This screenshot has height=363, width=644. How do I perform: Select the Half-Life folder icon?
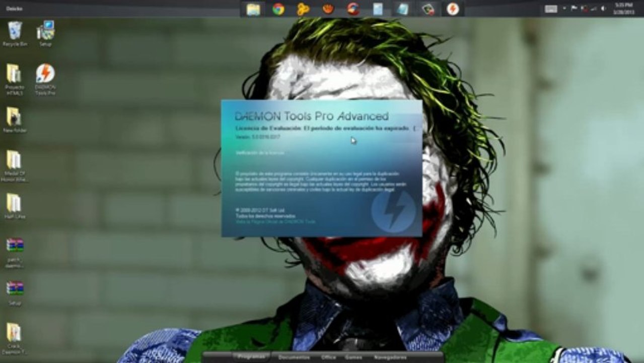click(x=15, y=206)
